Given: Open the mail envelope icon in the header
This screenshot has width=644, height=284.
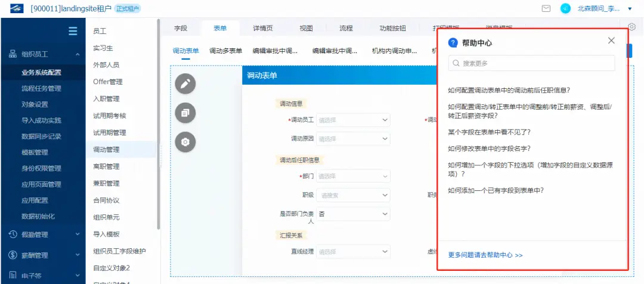Looking at the screenshot, I should point(546,8).
